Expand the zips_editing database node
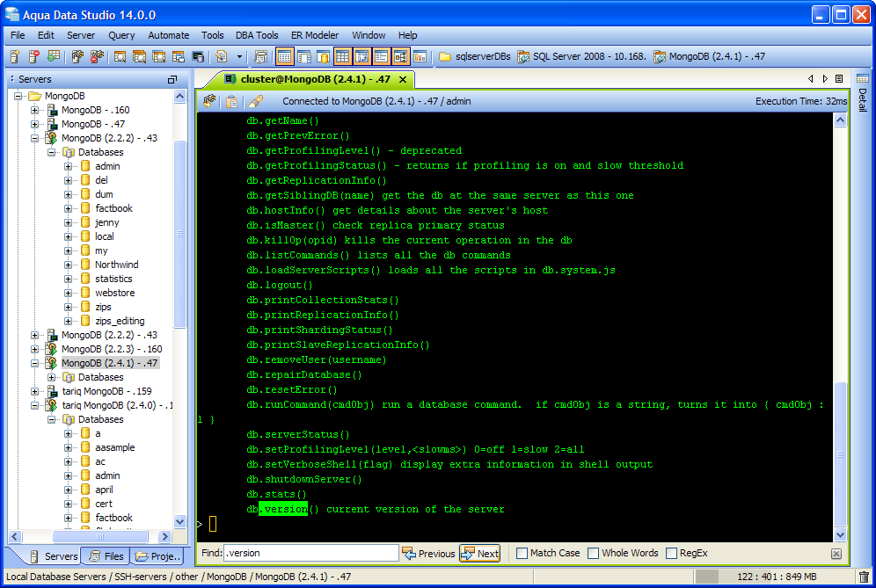The height and width of the screenshot is (588, 876). [68, 321]
